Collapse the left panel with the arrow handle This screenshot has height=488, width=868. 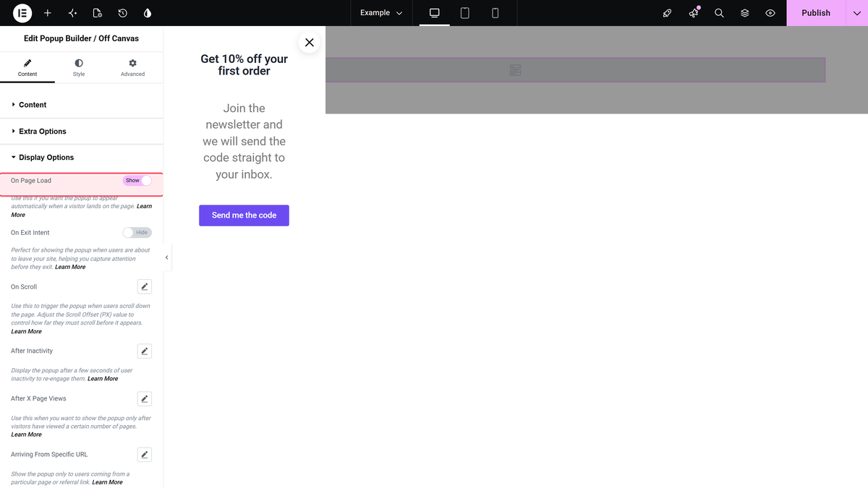(x=167, y=257)
